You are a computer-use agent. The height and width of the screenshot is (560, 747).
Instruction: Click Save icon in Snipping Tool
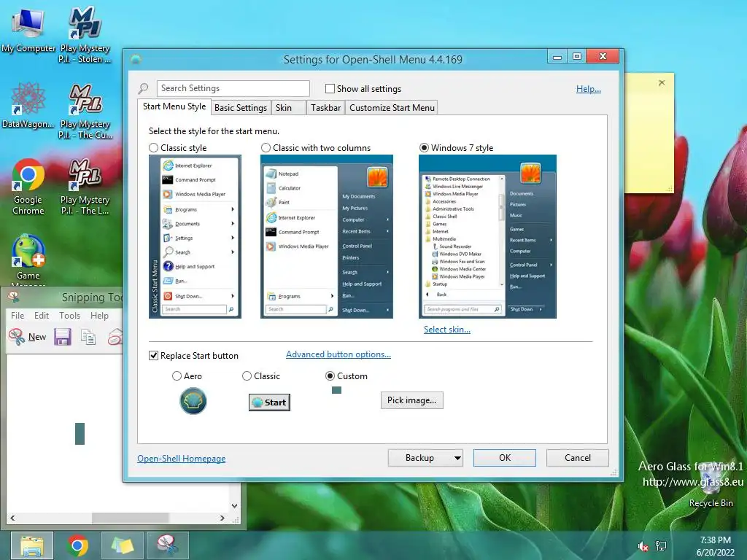tap(63, 337)
